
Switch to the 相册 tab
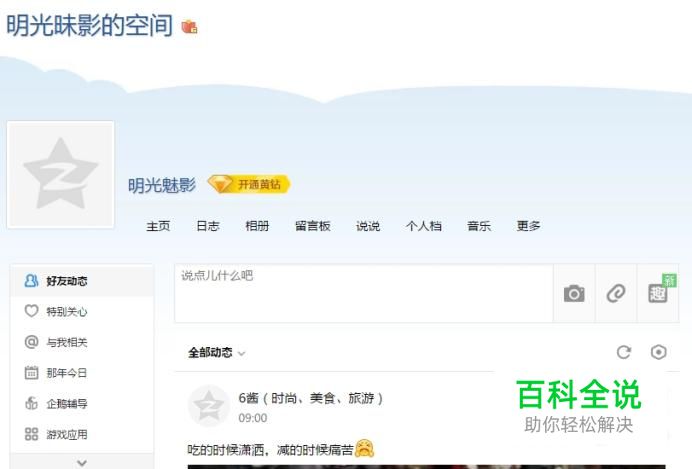[x=257, y=226]
